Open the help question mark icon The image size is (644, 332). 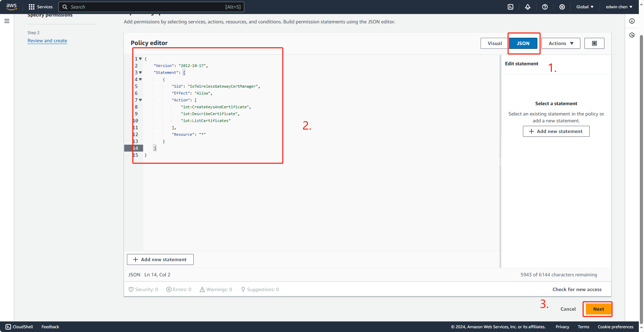point(545,7)
